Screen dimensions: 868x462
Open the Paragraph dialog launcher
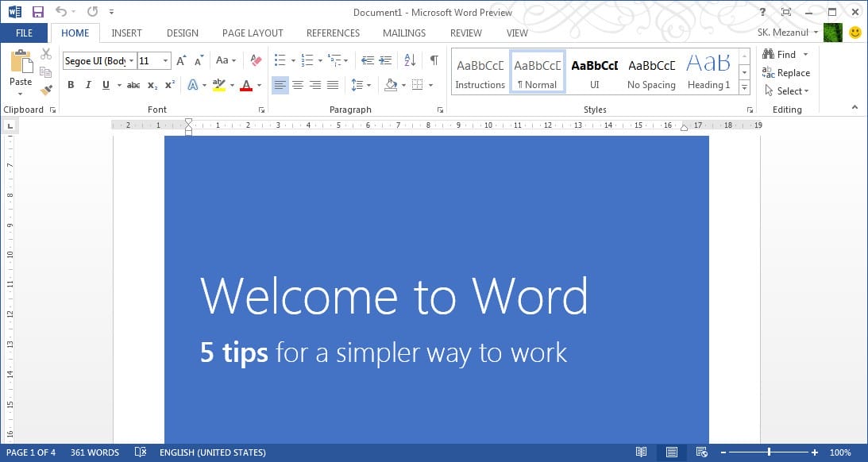pos(440,110)
